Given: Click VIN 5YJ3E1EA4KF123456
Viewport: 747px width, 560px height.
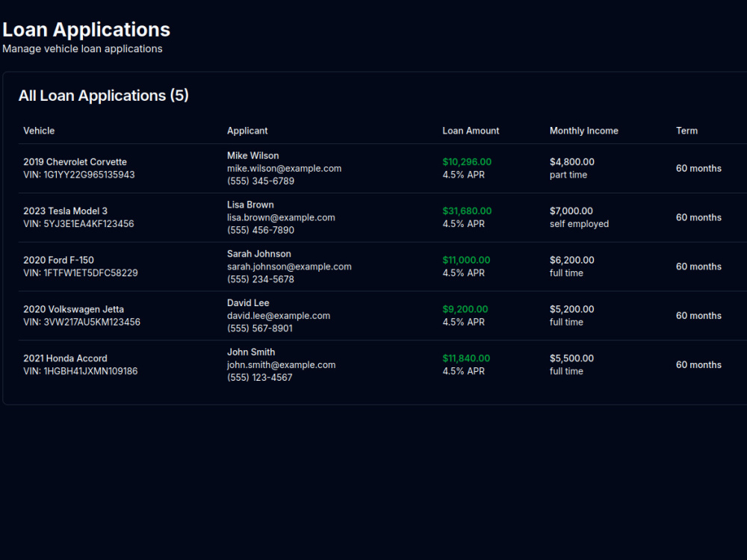Looking at the screenshot, I should [78, 224].
